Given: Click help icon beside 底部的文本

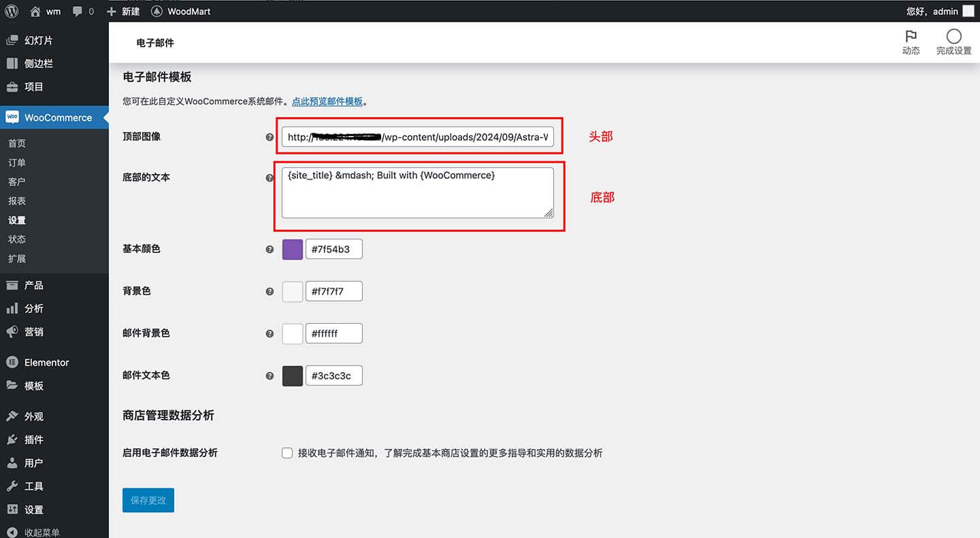Looking at the screenshot, I should click(269, 178).
